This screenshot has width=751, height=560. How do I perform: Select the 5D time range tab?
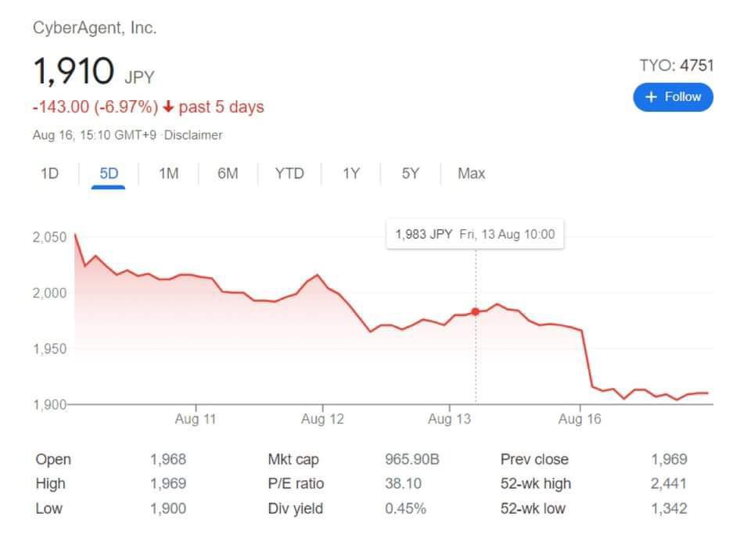coord(109,174)
